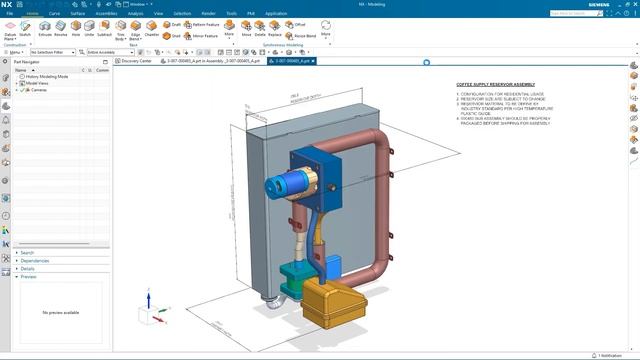640x360 pixels.
Task: Switch to the Render ribbon tab
Action: [x=208, y=13]
